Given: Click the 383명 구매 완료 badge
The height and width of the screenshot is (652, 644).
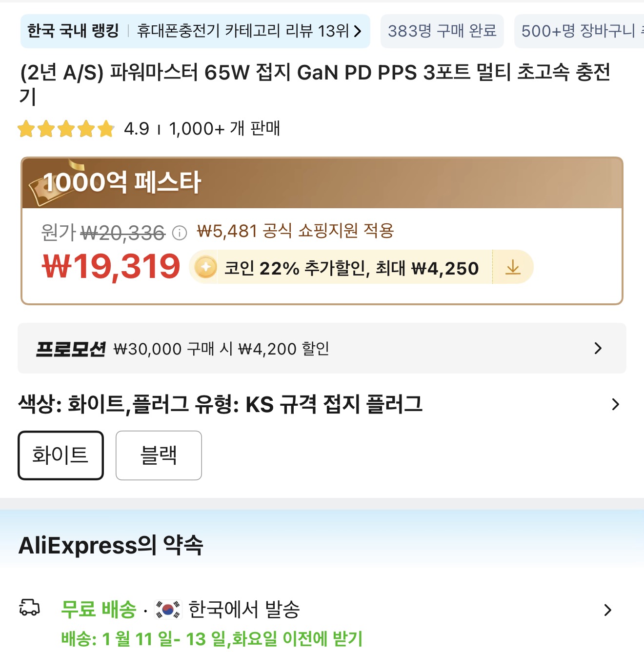Looking at the screenshot, I should point(442,32).
